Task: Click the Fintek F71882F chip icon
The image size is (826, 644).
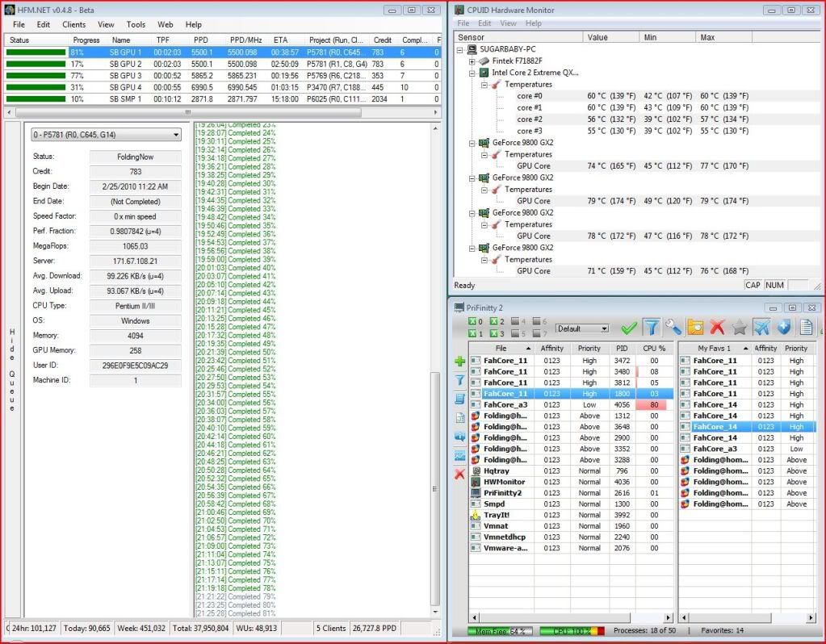Action: tap(484, 61)
